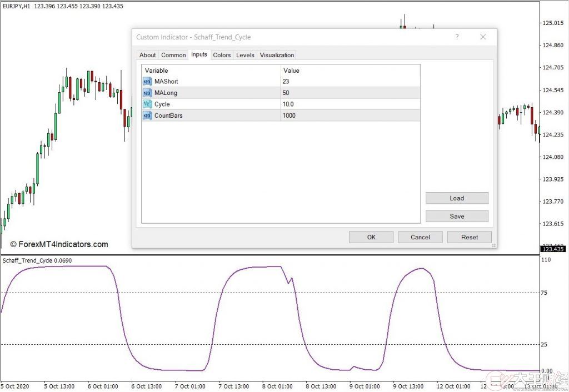
Task: Click the level 25 label in the indicator window
Action: pyautogui.click(x=544, y=344)
